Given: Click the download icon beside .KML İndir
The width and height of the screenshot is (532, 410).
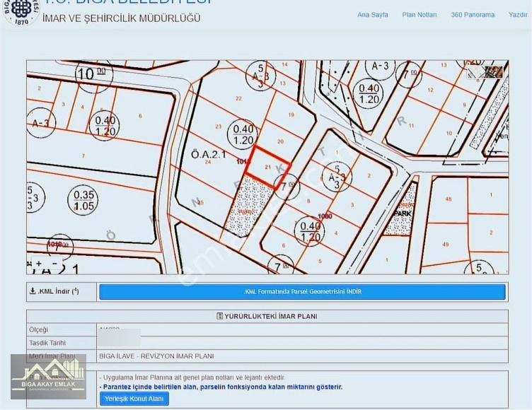Looking at the screenshot, I should (x=33, y=291).
